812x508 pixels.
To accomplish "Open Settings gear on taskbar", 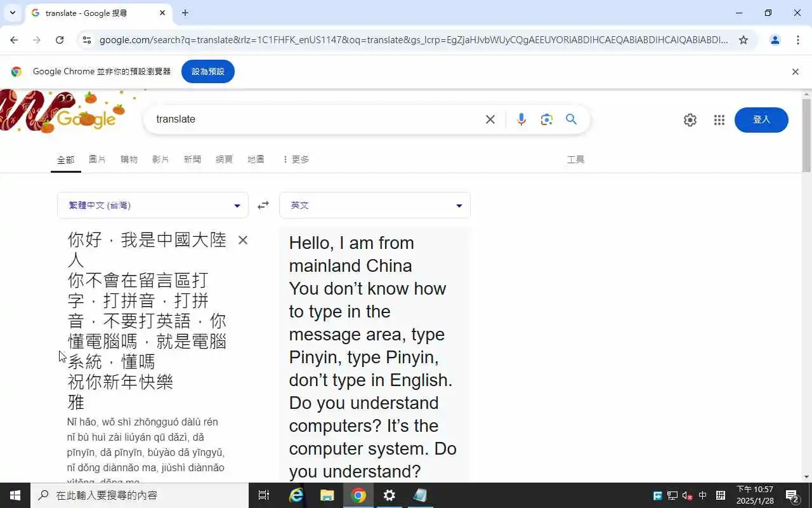I will tap(390, 495).
